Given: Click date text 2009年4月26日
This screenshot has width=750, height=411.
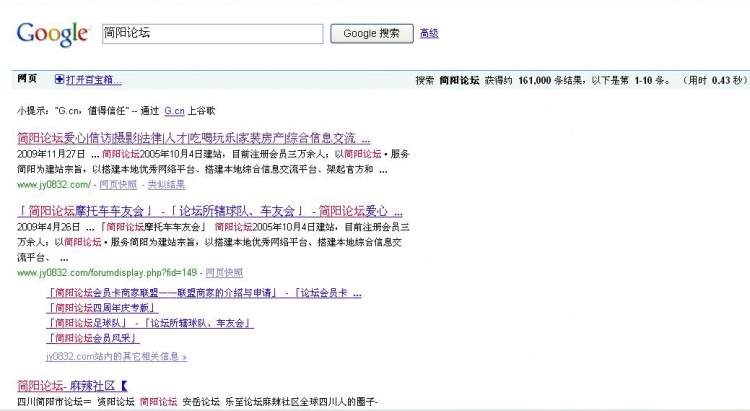Looking at the screenshot, I should (49, 227).
